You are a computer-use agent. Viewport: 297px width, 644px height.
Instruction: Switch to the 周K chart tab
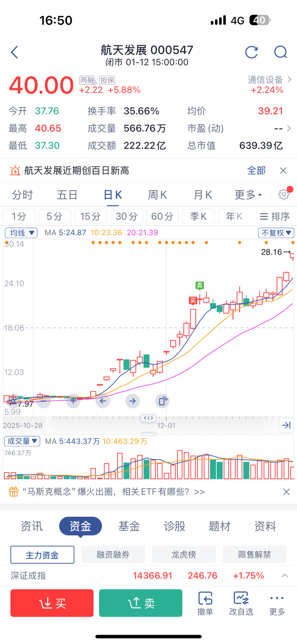(157, 195)
